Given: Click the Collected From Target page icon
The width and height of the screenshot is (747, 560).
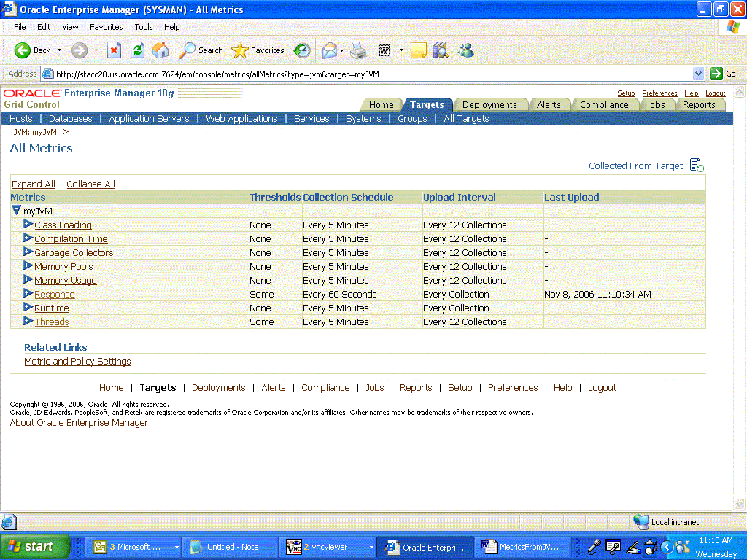Looking at the screenshot, I should 697,166.
